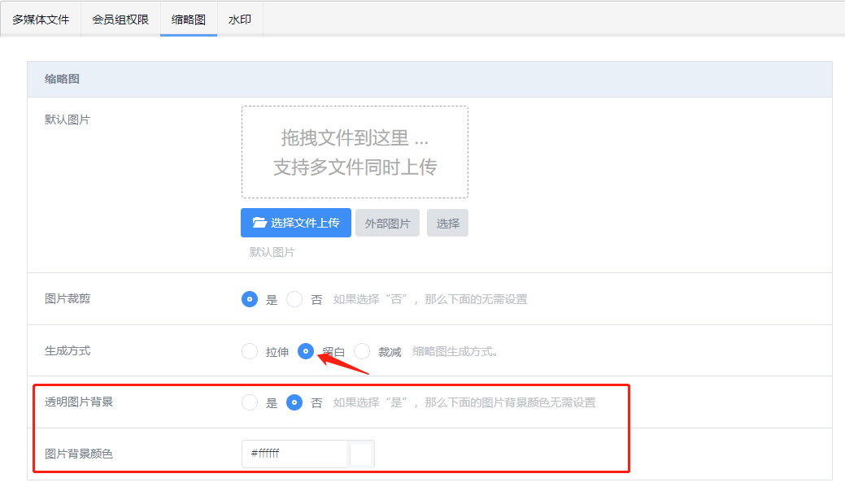Select the 拉伸 generation method

(250, 351)
